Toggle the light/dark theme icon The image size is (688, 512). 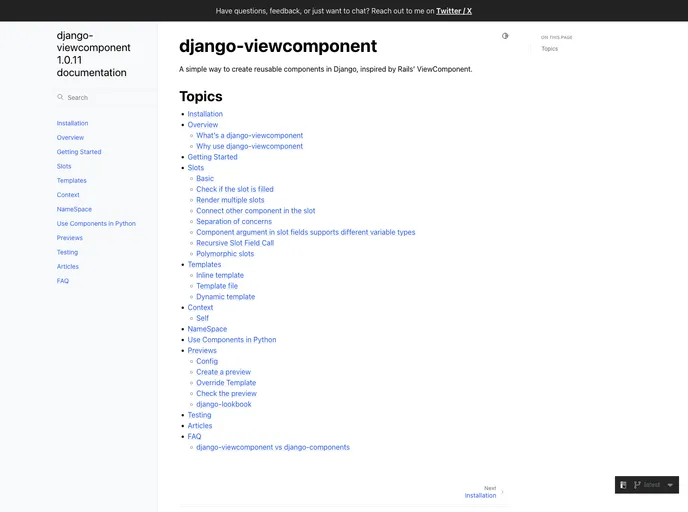(505, 36)
